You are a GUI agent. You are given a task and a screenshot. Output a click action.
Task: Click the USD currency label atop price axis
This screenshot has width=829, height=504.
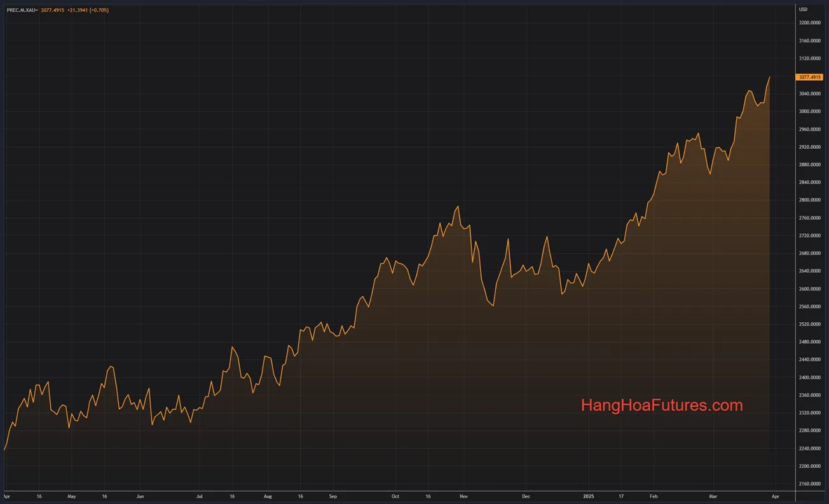click(x=803, y=9)
